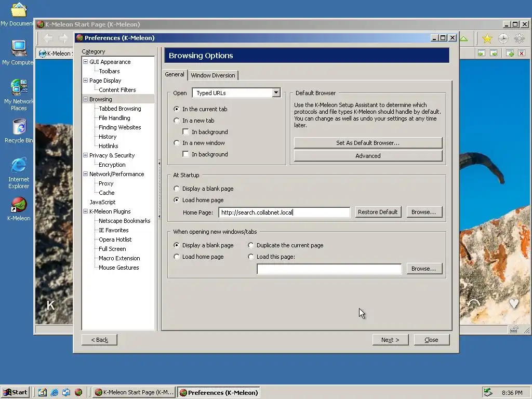Collapse GUI Appearance category
The height and width of the screenshot is (399, 532).
(x=86, y=62)
